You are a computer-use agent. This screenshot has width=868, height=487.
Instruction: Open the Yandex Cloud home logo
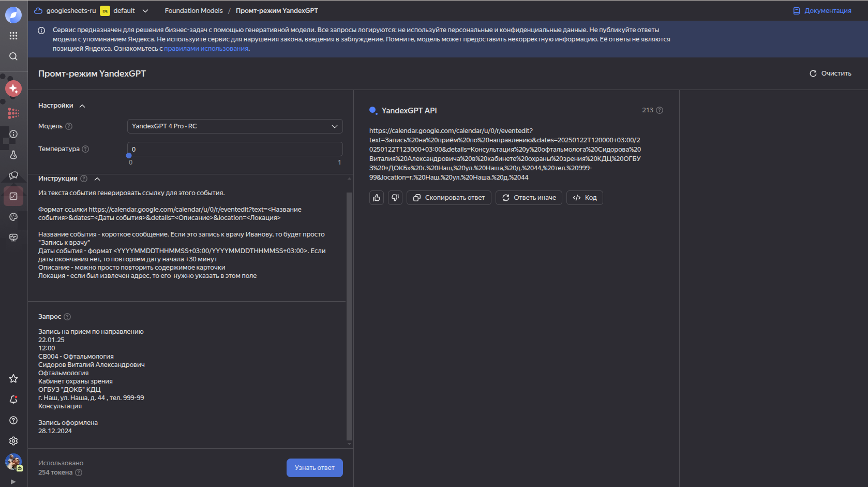(13, 14)
